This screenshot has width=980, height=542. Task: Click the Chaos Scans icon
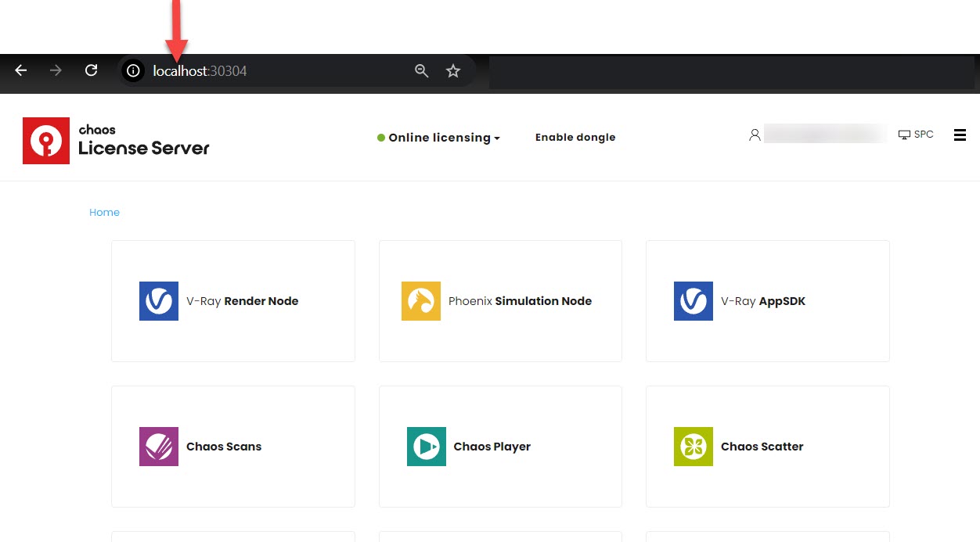pos(159,447)
